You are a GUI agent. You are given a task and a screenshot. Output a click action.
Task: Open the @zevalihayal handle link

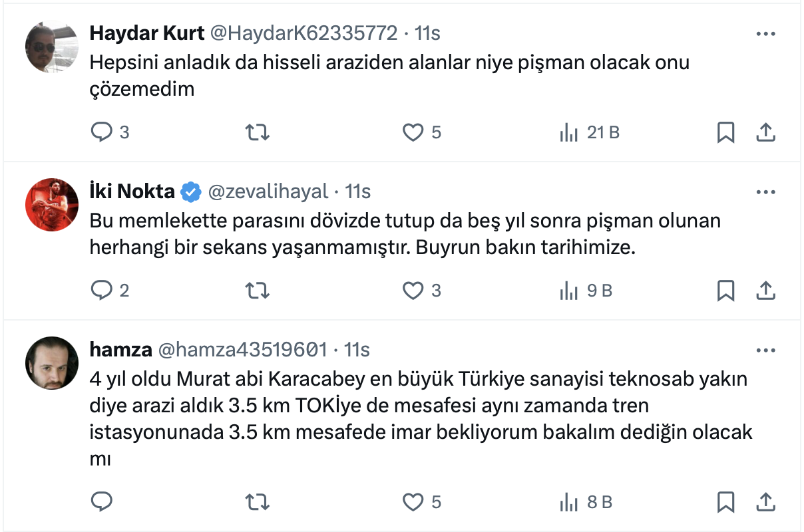[268, 192]
